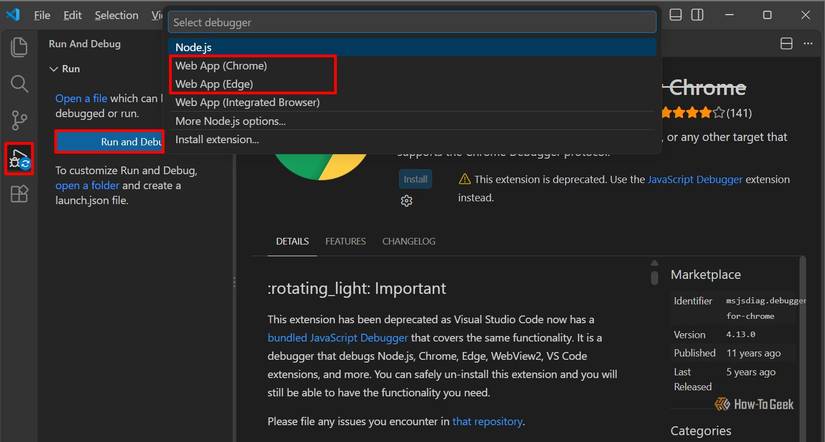Click the Version value 4.13.0

[x=741, y=335]
